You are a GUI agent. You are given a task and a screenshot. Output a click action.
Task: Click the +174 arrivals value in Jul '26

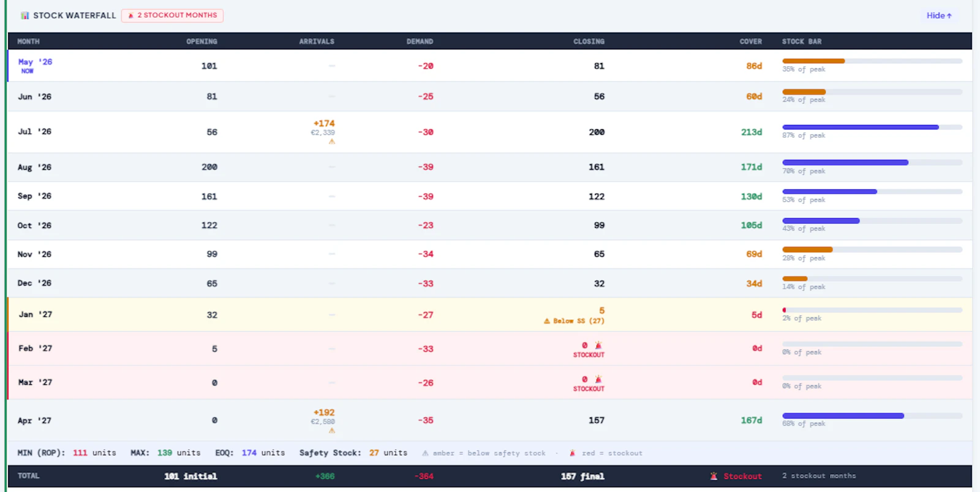point(324,123)
